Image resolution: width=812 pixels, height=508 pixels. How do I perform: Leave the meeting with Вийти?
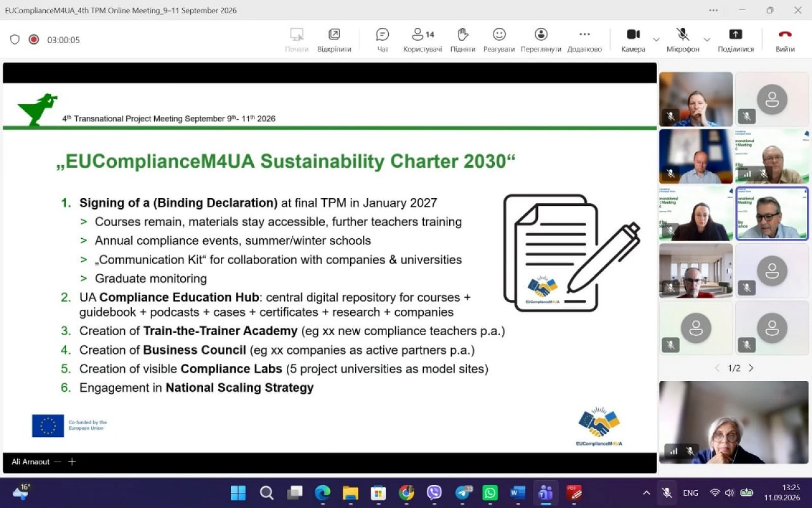[785, 40]
